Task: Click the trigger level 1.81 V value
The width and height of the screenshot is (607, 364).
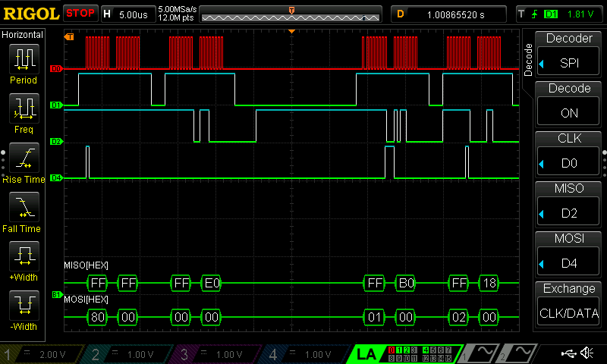Action: pos(580,14)
